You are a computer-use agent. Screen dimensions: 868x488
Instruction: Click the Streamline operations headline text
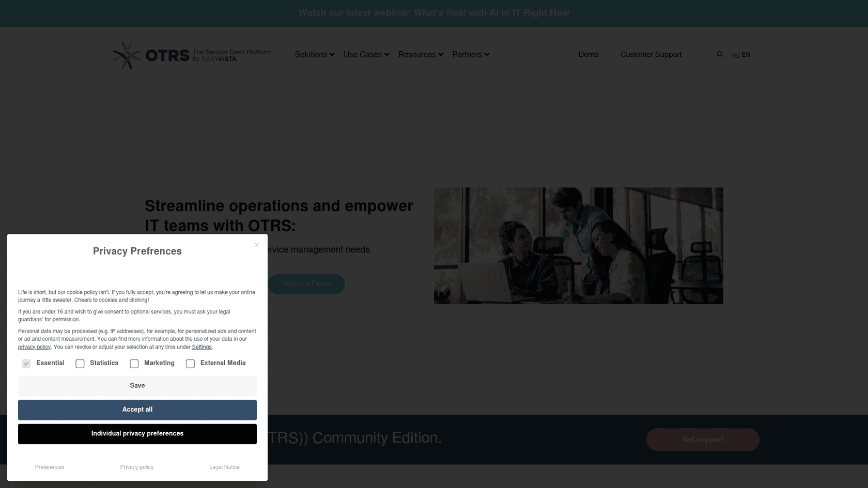pyautogui.click(x=279, y=216)
